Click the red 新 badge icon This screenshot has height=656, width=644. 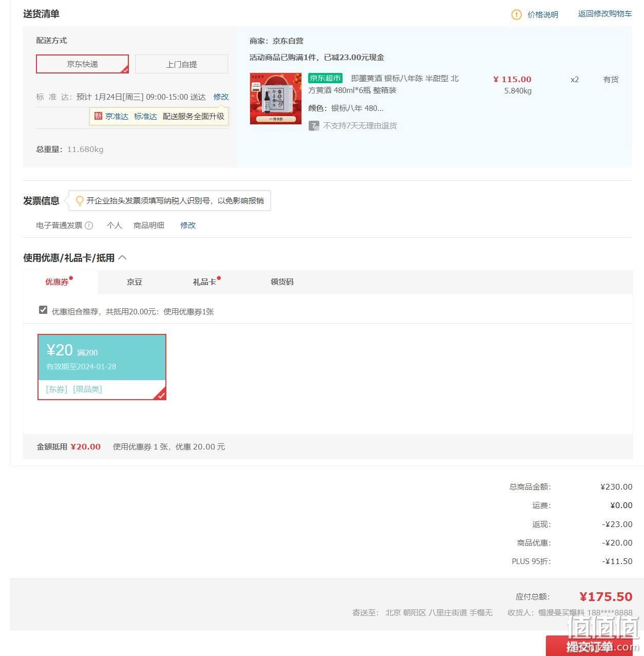click(x=98, y=116)
